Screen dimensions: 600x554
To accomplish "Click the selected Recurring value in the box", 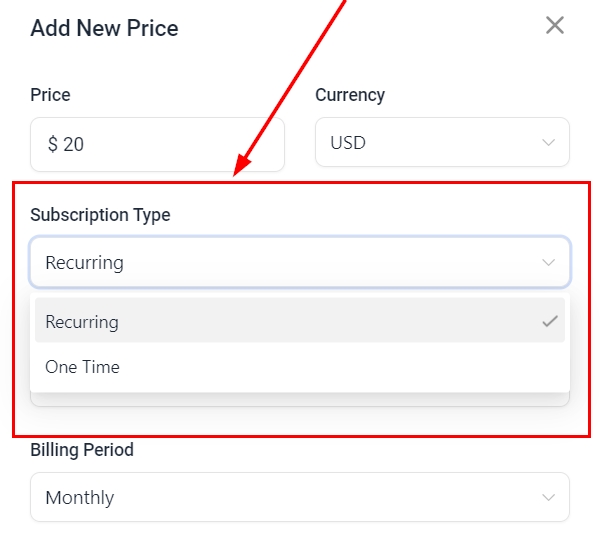I will 85,263.
